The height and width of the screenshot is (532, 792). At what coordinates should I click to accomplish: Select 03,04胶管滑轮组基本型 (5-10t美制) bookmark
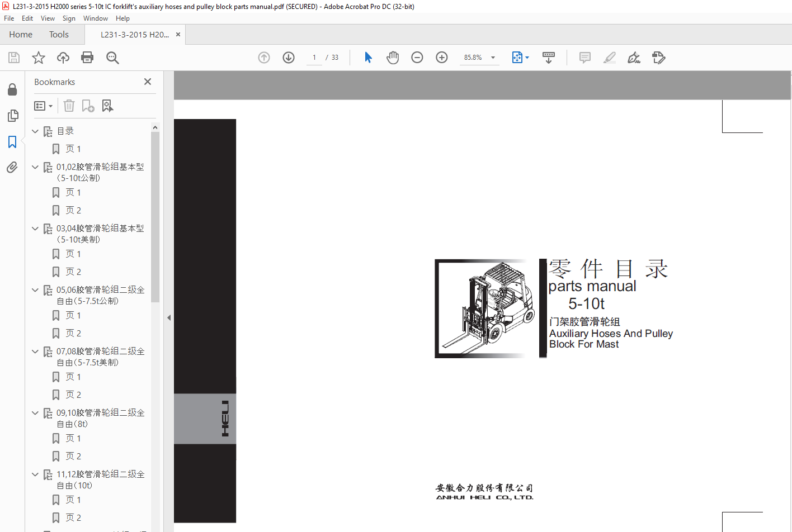pos(100,234)
